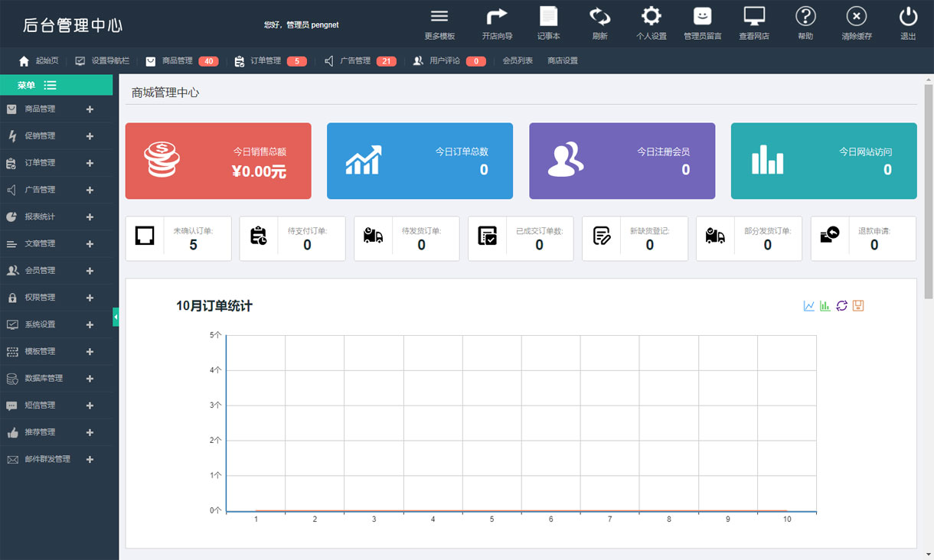Open the 开店向导 arrow icon
The width and height of the screenshot is (934, 560).
[x=497, y=16]
